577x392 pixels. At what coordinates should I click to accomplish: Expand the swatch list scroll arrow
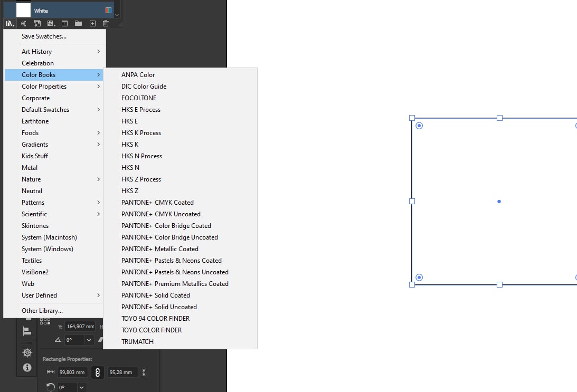[x=117, y=15]
